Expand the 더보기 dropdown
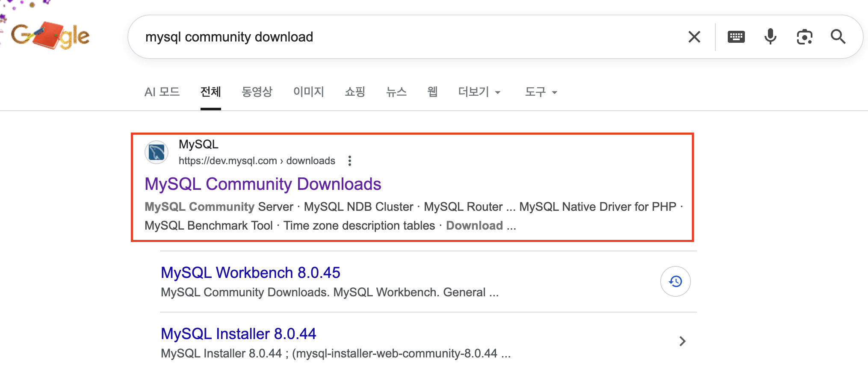868x366 pixels. pos(479,92)
